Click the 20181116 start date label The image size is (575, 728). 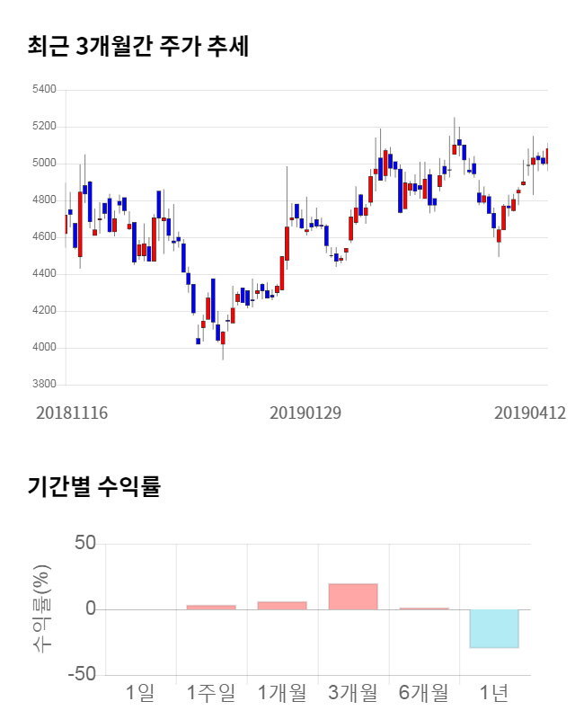72,413
